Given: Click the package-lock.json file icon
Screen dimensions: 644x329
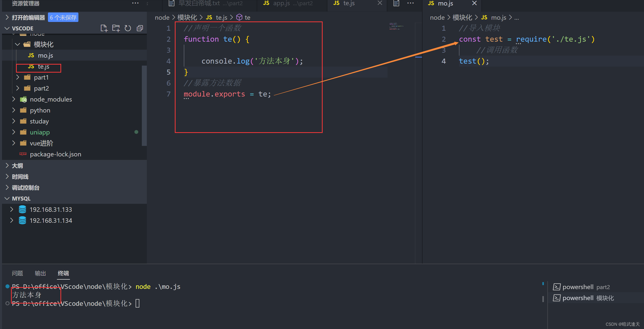Looking at the screenshot, I should 23,154.
